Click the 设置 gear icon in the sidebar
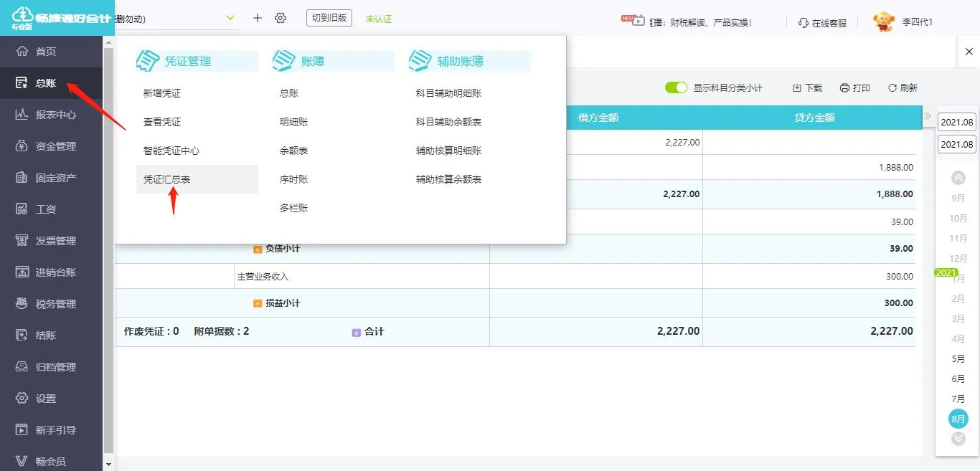980x471 pixels. (22, 399)
